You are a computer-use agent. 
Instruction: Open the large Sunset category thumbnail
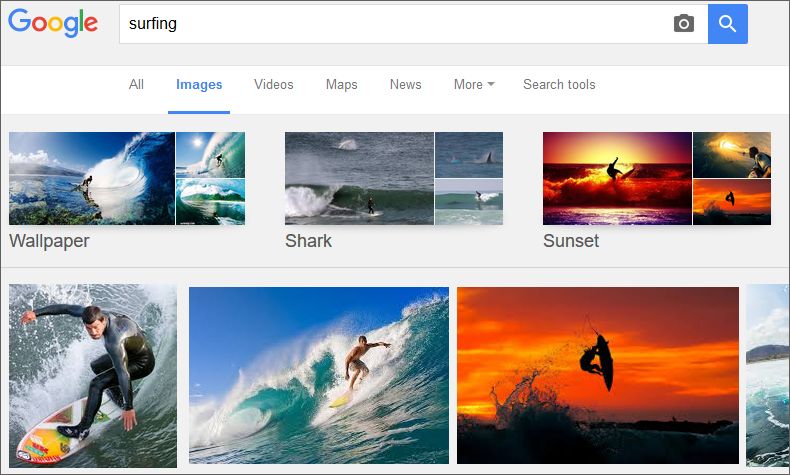click(617, 178)
